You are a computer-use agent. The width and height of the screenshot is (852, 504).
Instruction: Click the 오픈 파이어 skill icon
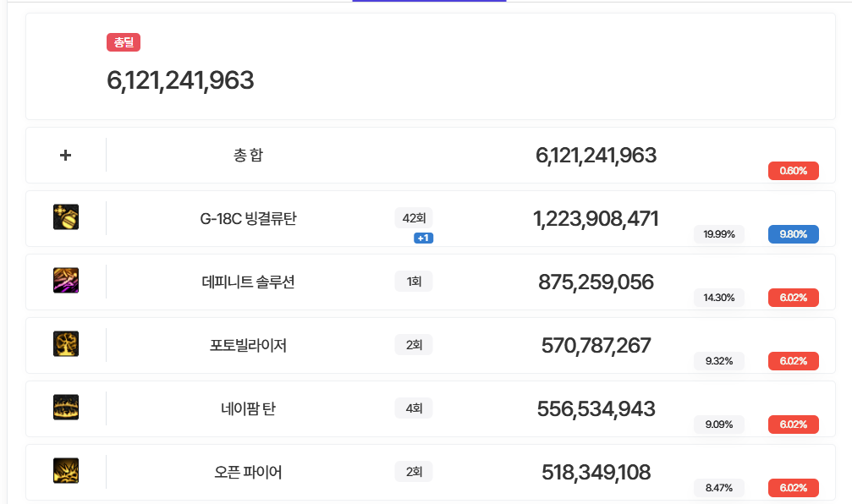click(66, 471)
